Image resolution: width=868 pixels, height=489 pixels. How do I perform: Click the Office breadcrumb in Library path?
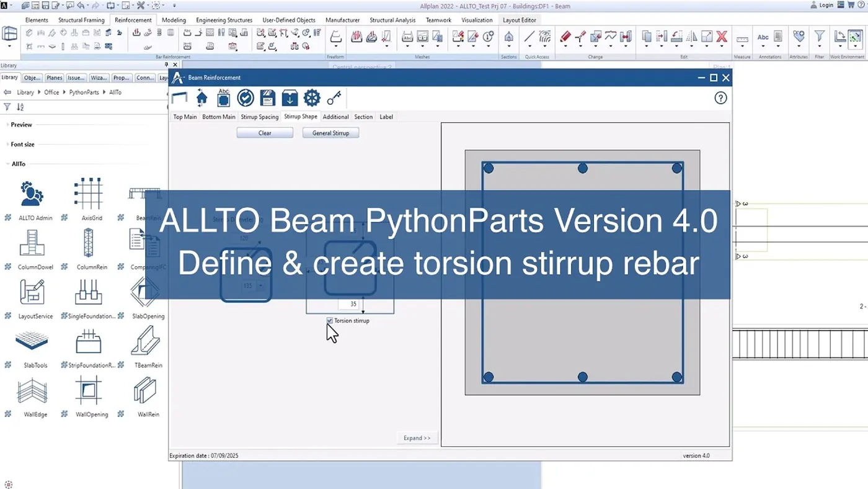[51, 92]
